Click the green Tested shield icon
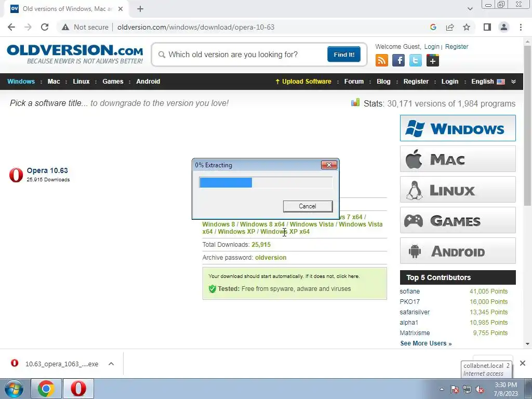 click(x=212, y=289)
